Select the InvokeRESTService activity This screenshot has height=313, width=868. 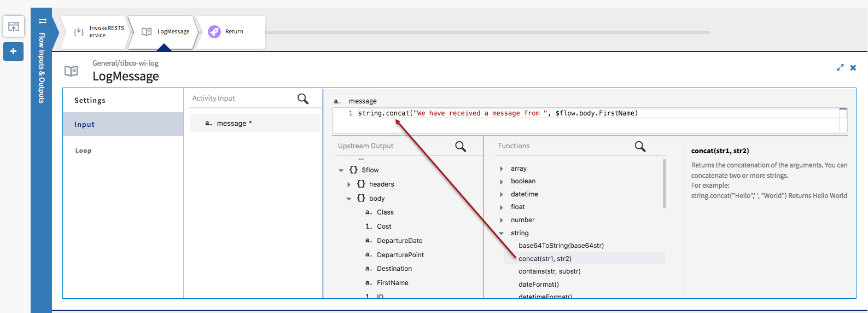pos(98,32)
